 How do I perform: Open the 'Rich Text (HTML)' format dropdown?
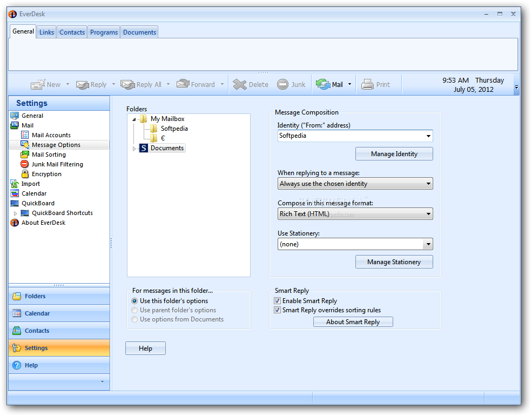click(x=355, y=214)
